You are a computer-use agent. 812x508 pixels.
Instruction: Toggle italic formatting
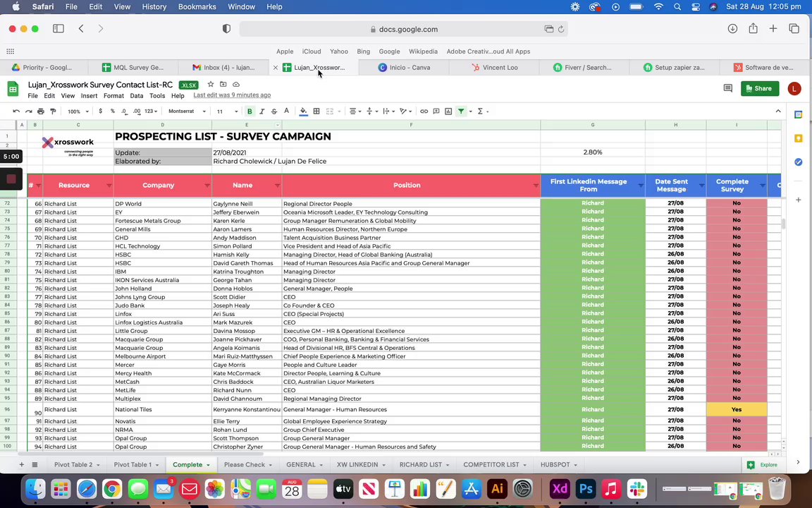pyautogui.click(x=262, y=111)
